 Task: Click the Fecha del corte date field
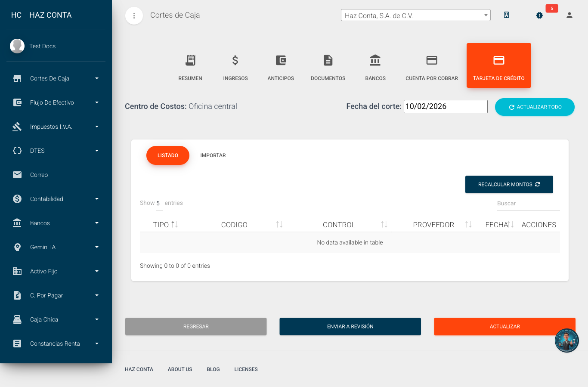tap(445, 106)
